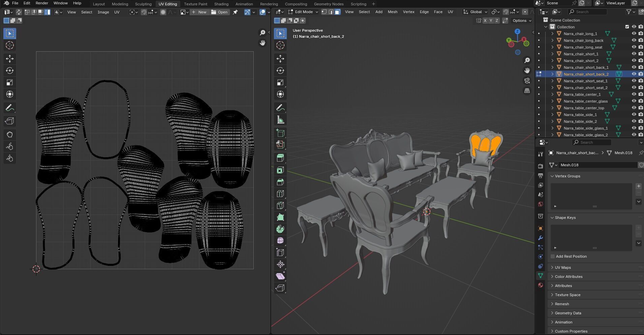The height and width of the screenshot is (335, 644).
Task: Expand Narra_table_side_1 in outliner
Action: coord(552,114)
